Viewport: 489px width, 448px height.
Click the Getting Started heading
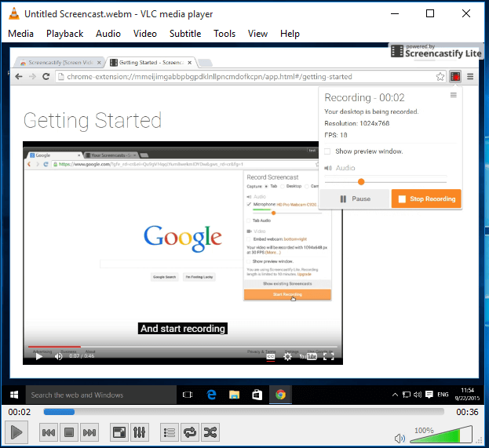tap(93, 121)
